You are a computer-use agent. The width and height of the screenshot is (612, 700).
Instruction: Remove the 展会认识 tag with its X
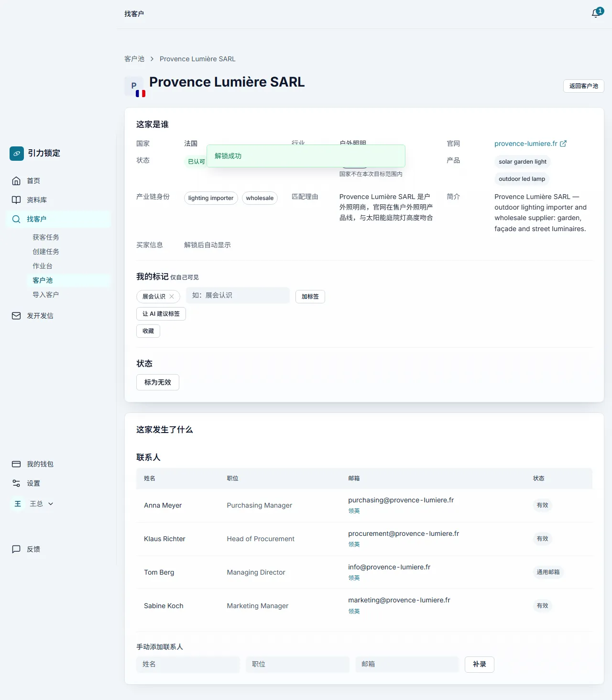pos(172,297)
